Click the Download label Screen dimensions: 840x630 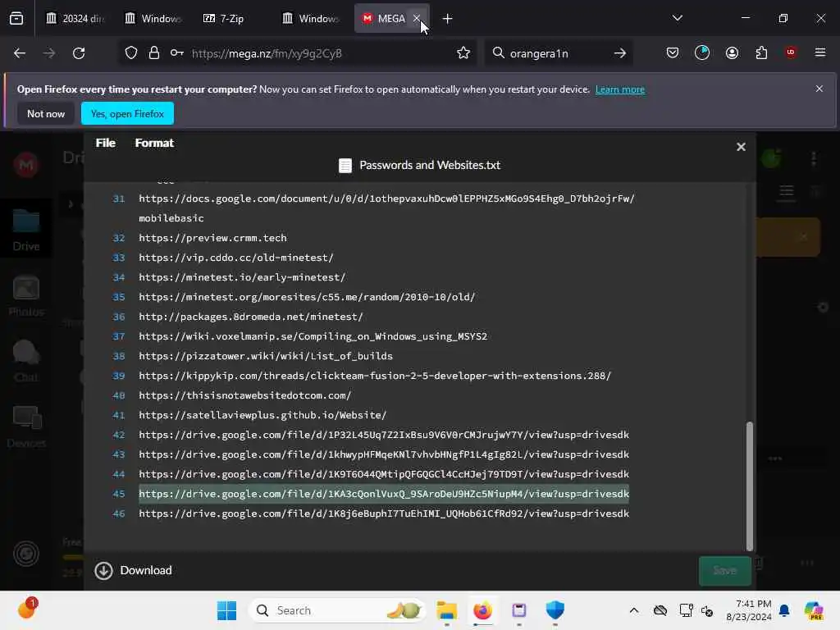146,571
